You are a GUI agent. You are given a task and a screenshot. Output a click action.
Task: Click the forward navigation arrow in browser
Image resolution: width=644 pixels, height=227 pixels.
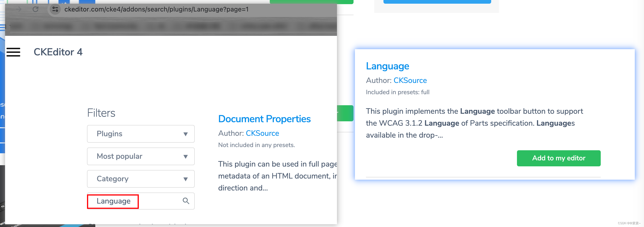[19, 9]
